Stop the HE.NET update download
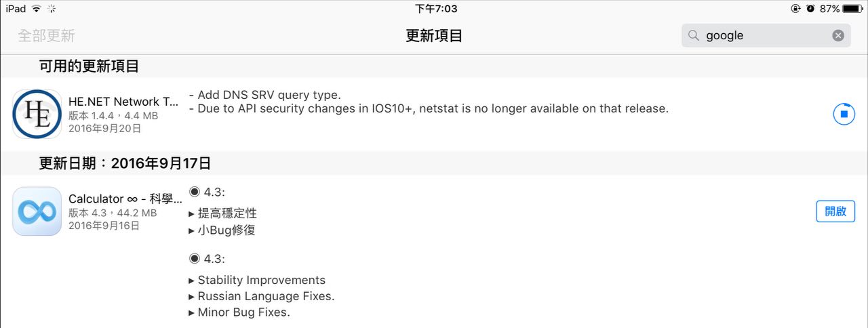Viewport: 868px width, 328px height. click(844, 114)
